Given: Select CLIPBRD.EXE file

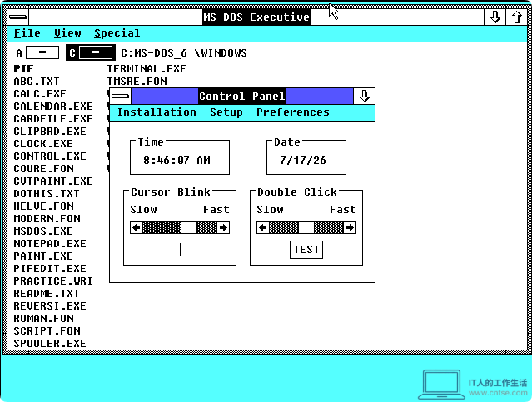Looking at the screenshot, I should 50,132.
